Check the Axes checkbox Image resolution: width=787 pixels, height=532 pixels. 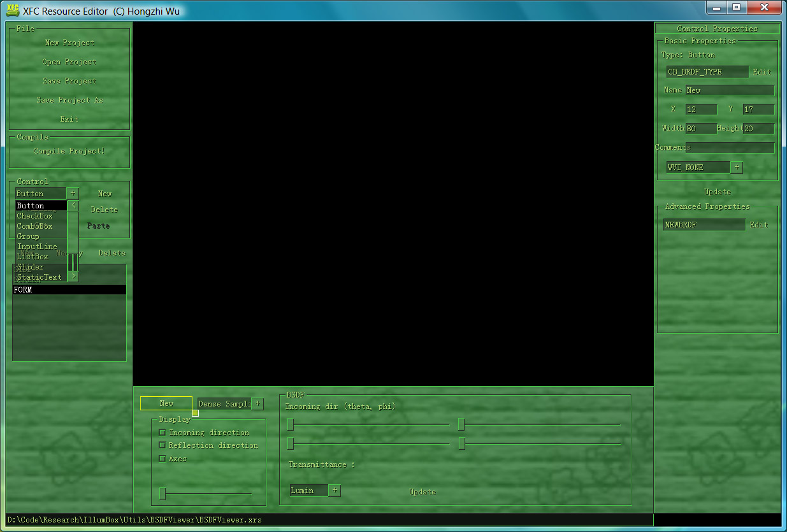pos(162,459)
